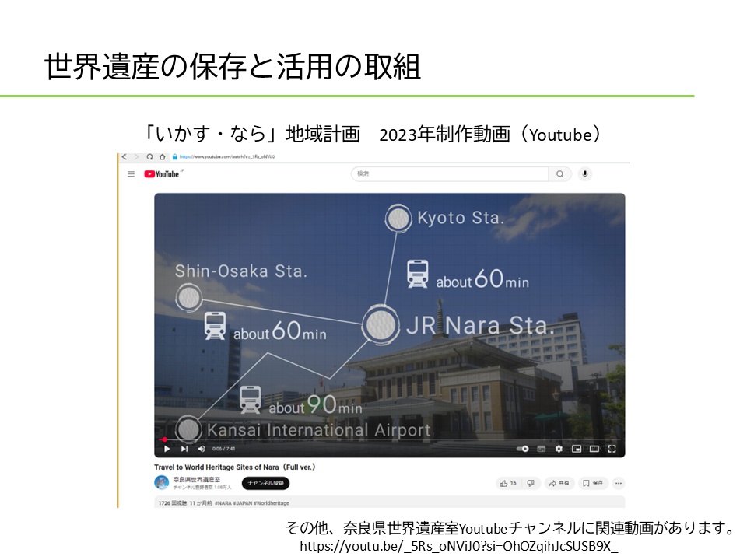747x560 pixels.
Task: Click the チャンネル登録者数 subscriber count text
Action: [x=202, y=487]
